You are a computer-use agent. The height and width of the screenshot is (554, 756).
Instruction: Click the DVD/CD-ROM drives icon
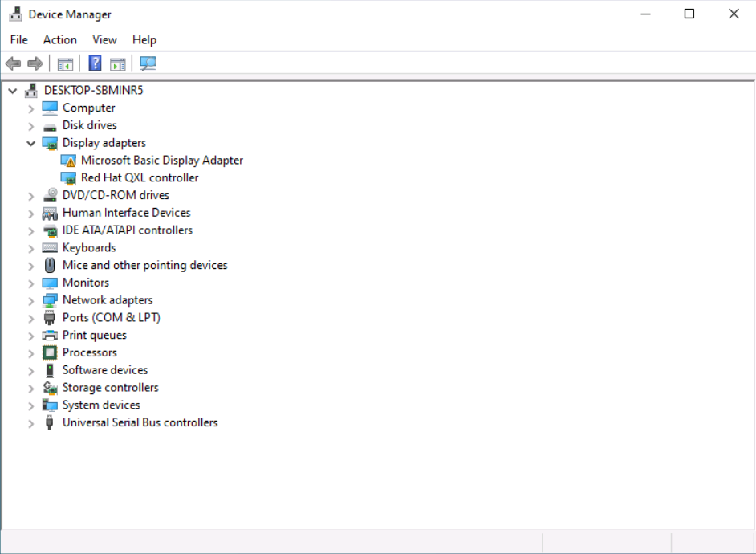(x=50, y=195)
